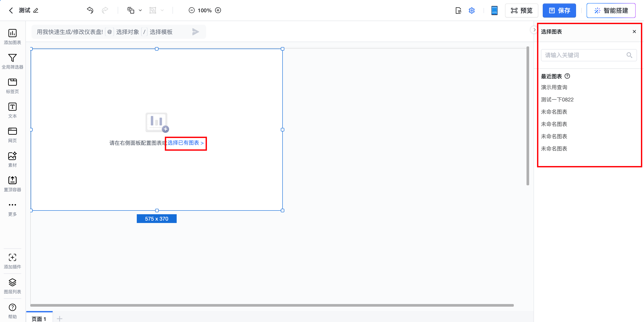Switch to the mobile device layout icon
This screenshot has width=644, height=322.
pyautogui.click(x=494, y=11)
